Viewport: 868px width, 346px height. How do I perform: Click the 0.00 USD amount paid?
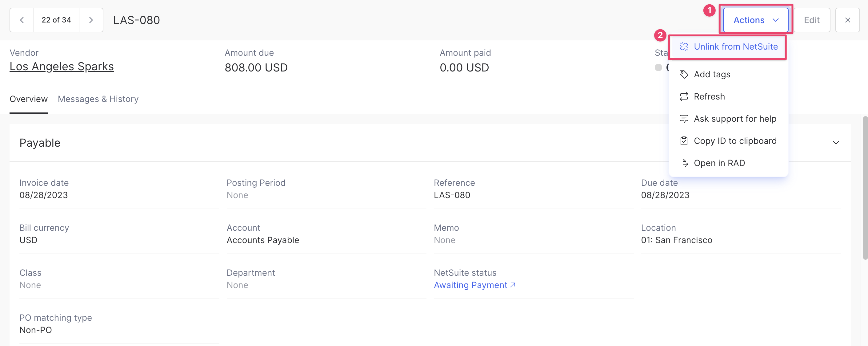pos(464,67)
